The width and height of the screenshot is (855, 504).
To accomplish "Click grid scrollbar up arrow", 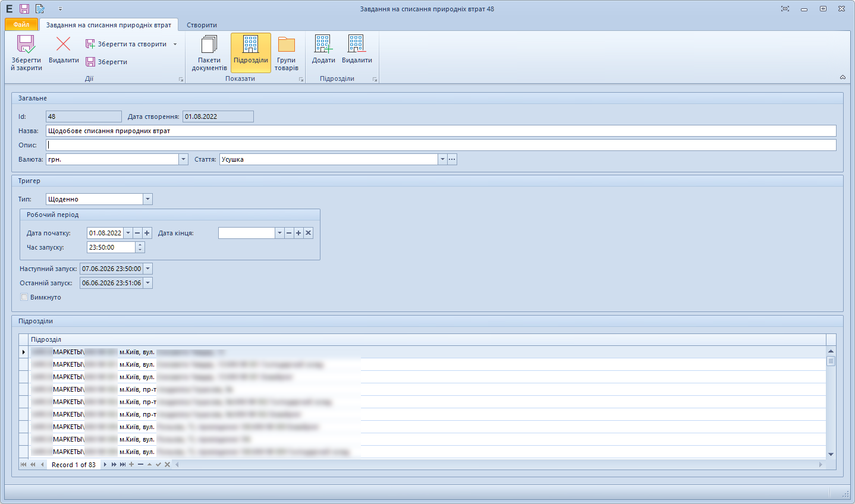I will [831, 351].
